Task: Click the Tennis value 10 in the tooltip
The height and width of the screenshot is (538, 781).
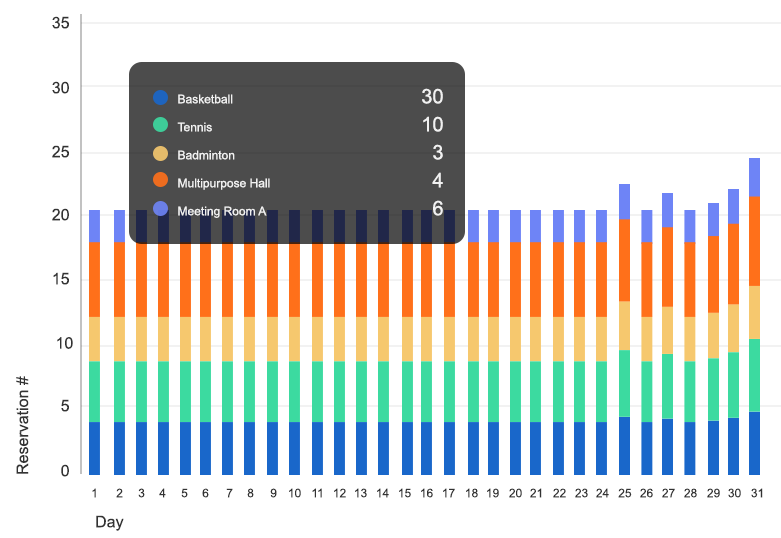Action: (x=431, y=125)
